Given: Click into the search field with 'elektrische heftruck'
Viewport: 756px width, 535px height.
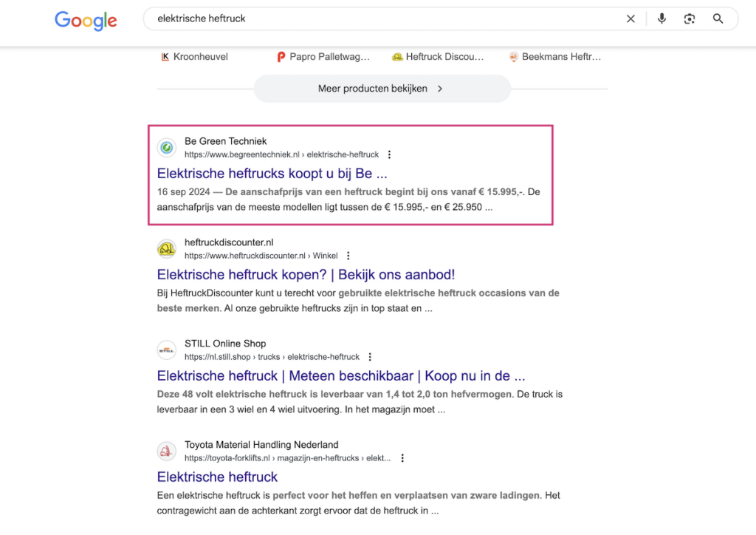Looking at the screenshot, I should pyautogui.click(x=369, y=19).
